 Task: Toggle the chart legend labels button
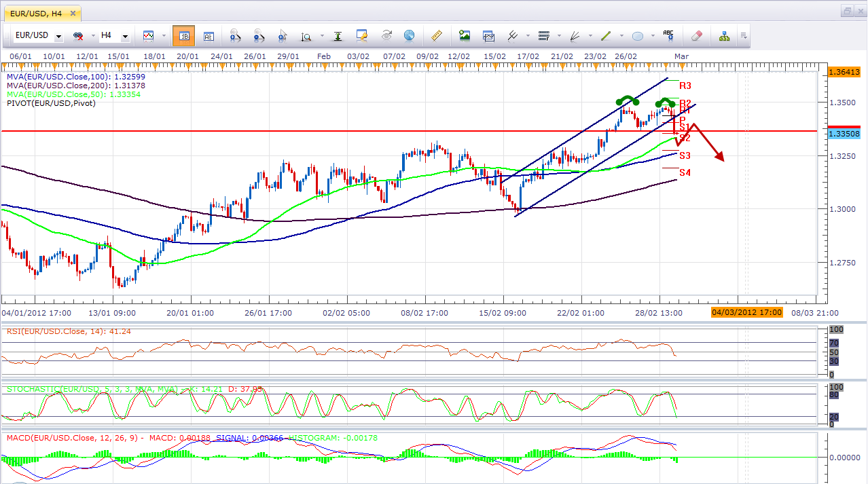click(209, 35)
